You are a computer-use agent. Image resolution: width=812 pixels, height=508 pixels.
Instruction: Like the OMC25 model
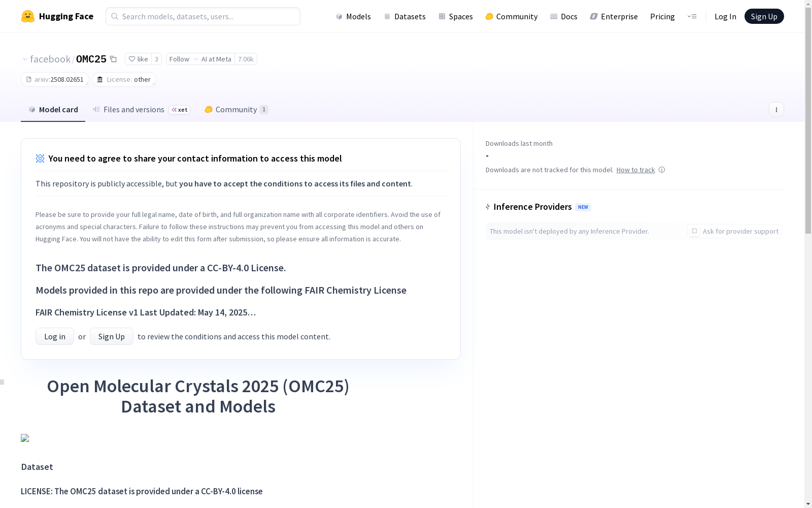(x=138, y=59)
